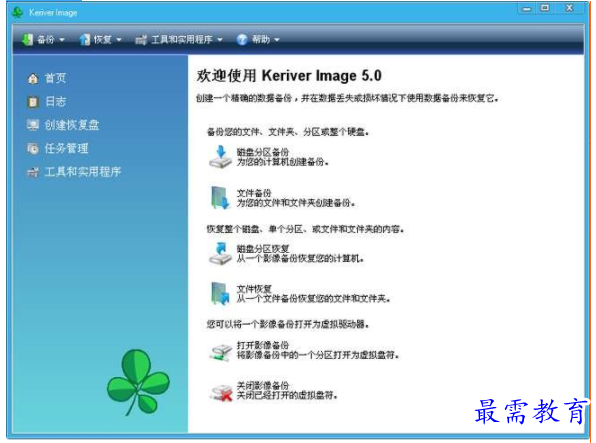The height and width of the screenshot is (443, 596).
Task: Select the 打开影像备份 title text
Action: point(263,345)
